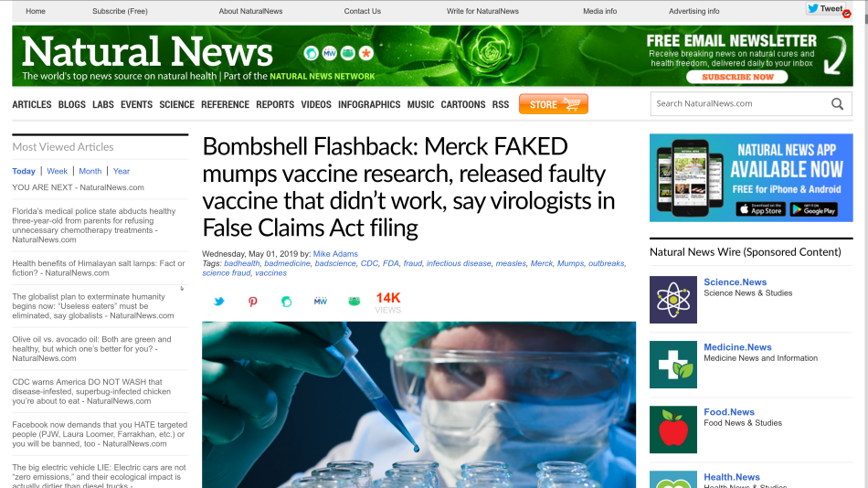Share article via Pinterest icon
868x488 pixels.
253,302
